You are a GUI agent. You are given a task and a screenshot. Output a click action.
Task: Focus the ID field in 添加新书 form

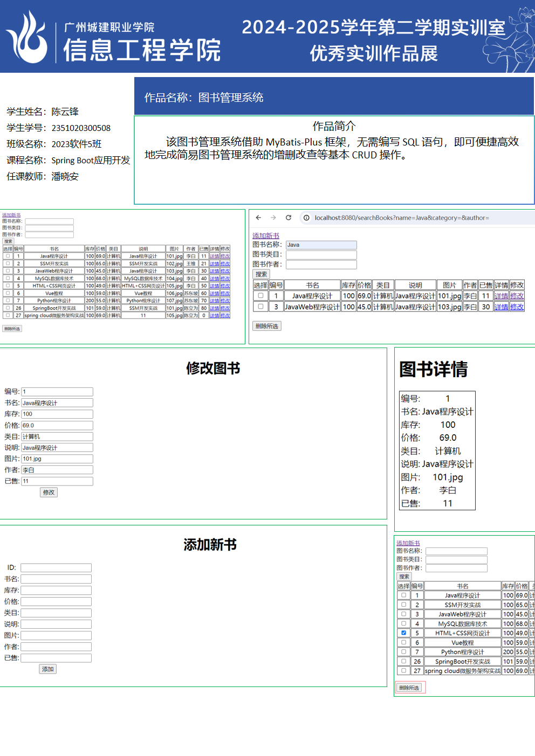click(56, 567)
